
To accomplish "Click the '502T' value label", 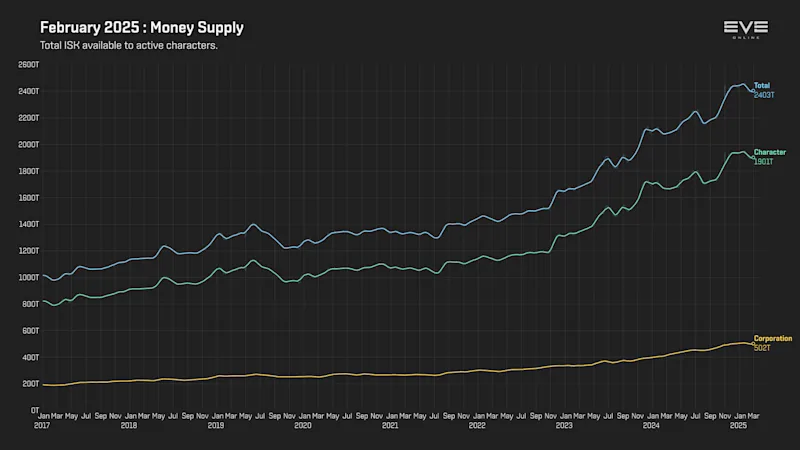I will click(762, 348).
